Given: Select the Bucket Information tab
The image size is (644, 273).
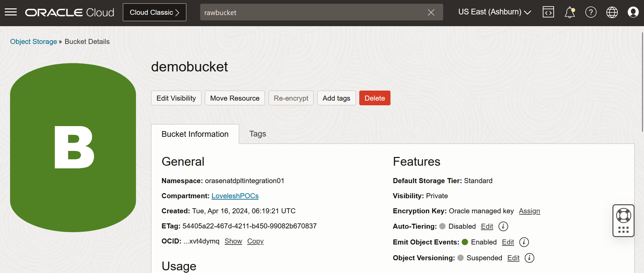Looking at the screenshot, I should coord(195,134).
